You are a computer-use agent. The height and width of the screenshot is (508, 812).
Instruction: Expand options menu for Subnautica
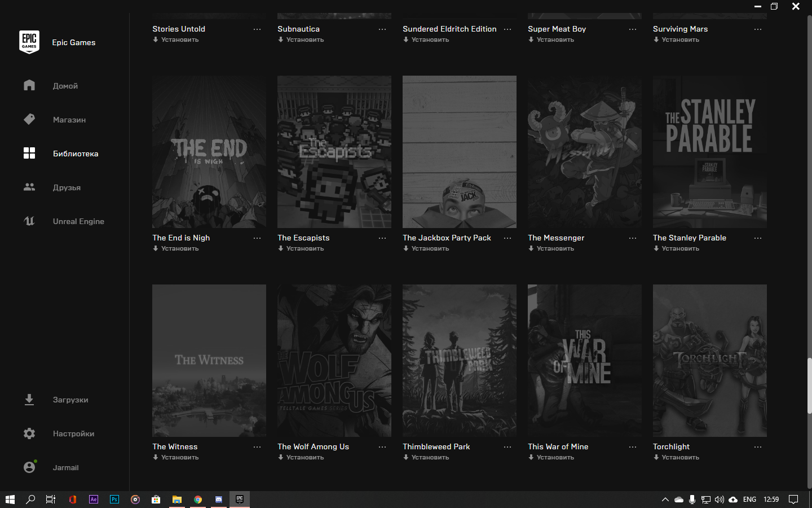[x=382, y=29]
